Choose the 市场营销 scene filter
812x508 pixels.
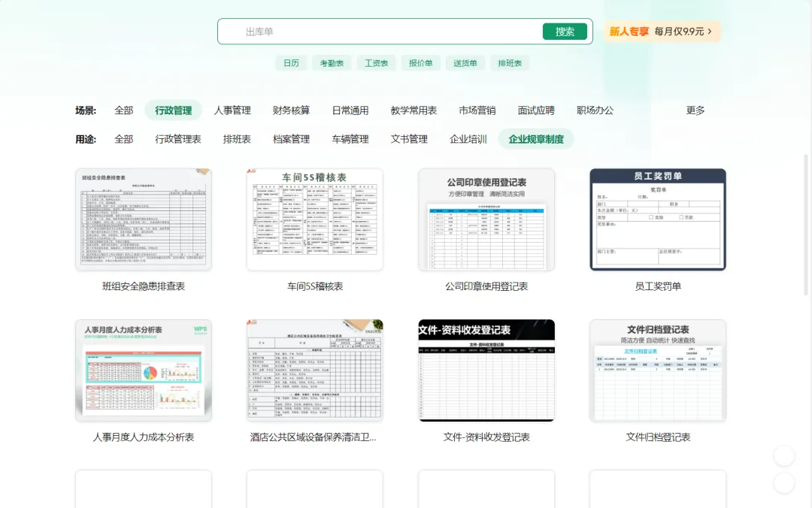pos(477,110)
